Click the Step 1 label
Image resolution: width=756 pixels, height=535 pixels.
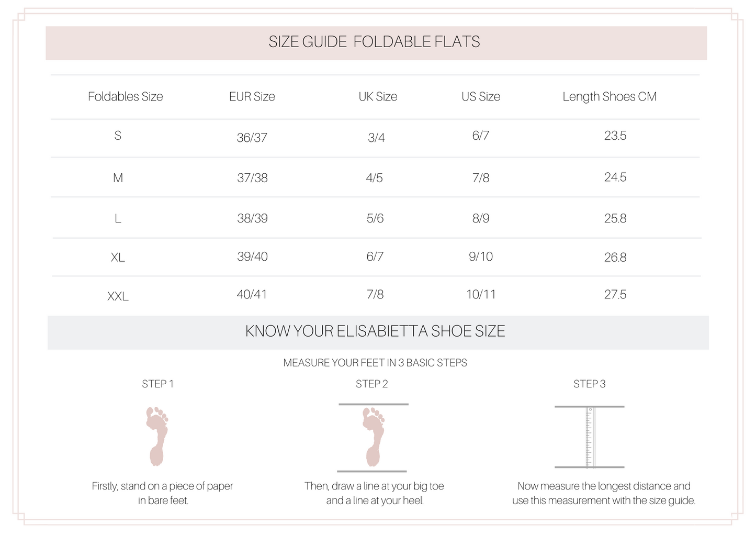click(x=158, y=384)
